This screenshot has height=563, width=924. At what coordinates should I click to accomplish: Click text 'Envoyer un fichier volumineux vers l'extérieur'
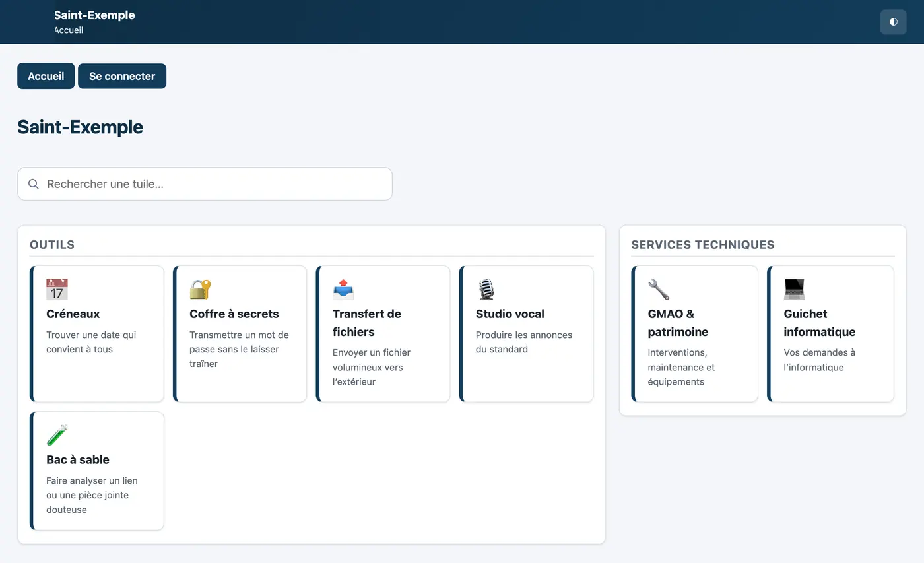pos(372,367)
